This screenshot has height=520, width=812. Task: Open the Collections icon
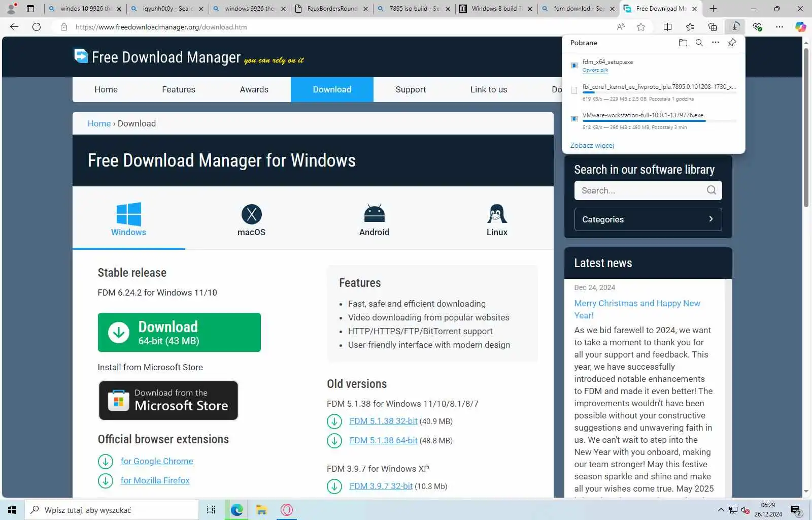point(713,27)
